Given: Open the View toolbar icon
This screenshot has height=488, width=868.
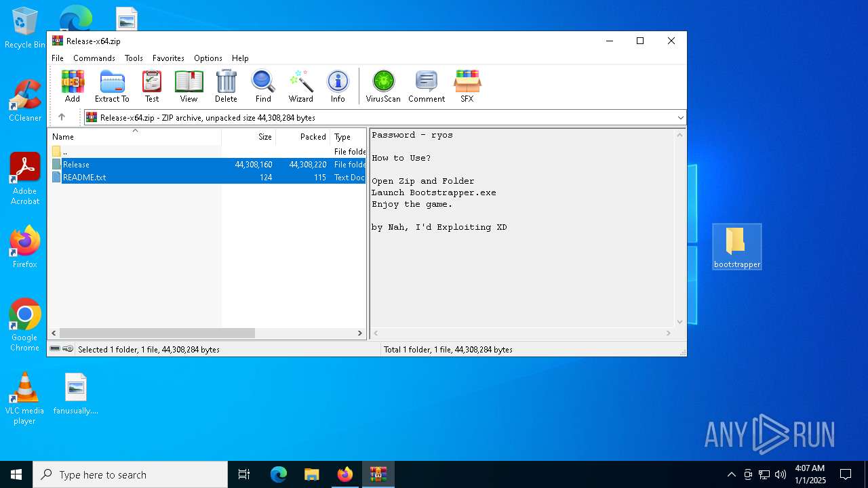Looking at the screenshot, I should coord(189,86).
